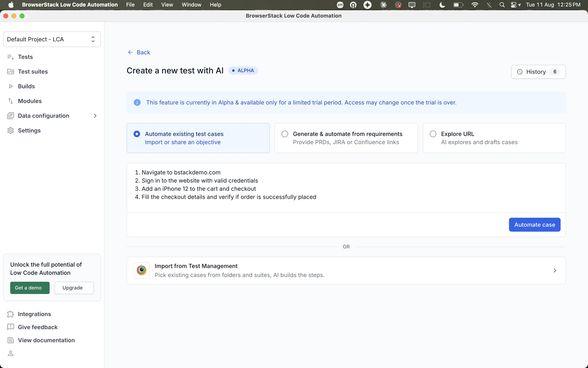
Task: Click the info icon in Alpha banner
Action: [137, 102]
